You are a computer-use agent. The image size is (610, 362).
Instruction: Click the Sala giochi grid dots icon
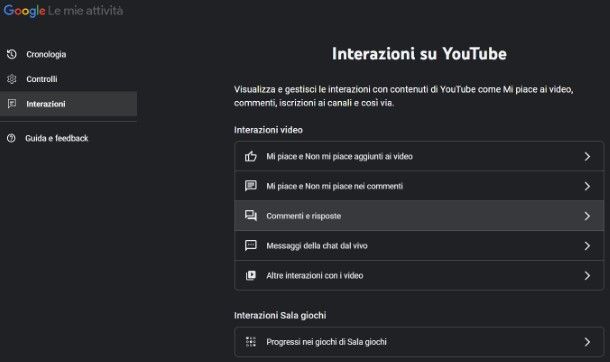click(x=251, y=342)
